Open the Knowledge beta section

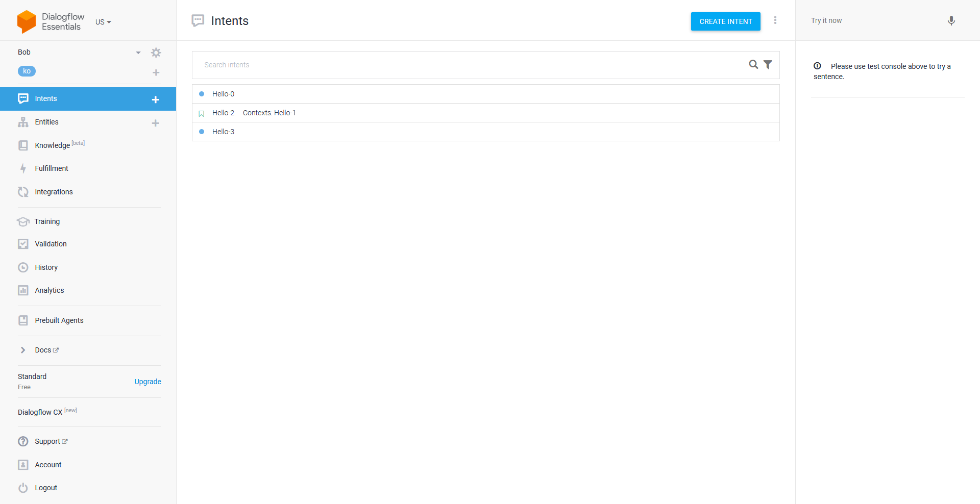(60, 145)
